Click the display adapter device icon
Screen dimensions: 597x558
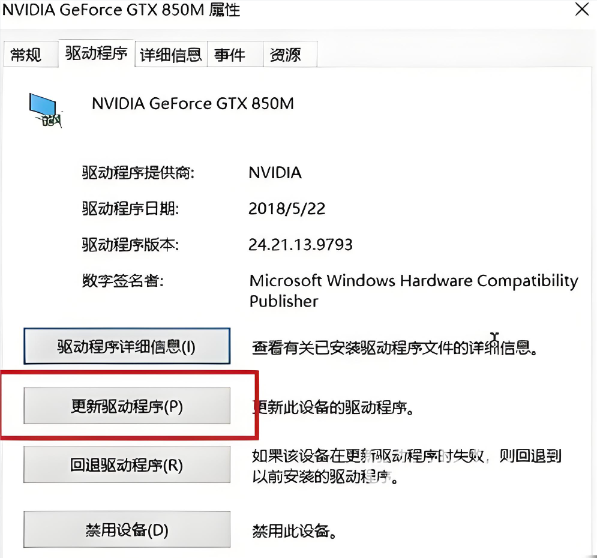[x=46, y=110]
